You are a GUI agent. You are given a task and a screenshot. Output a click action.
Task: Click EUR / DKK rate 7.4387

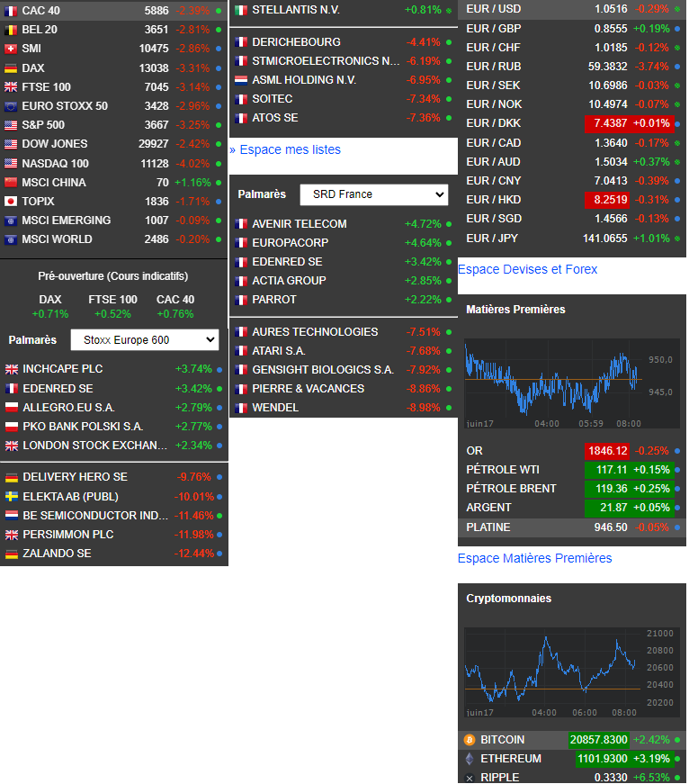[x=611, y=123]
